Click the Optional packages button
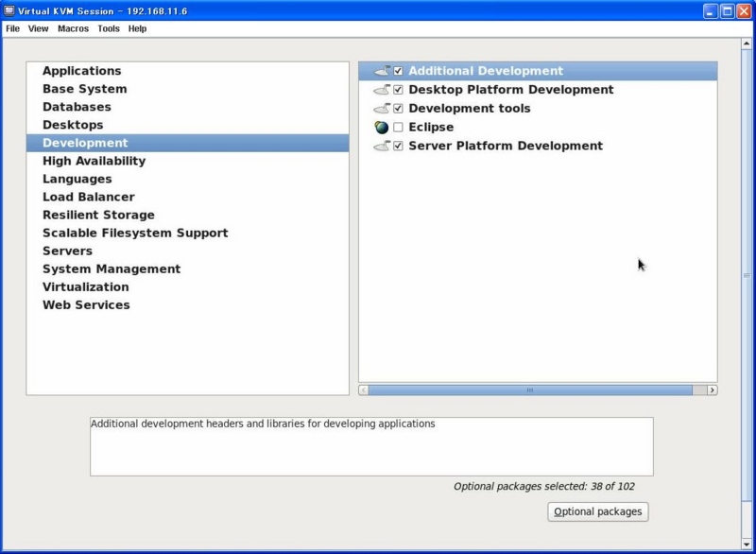This screenshot has width=756, height=554. pos(598,511)
